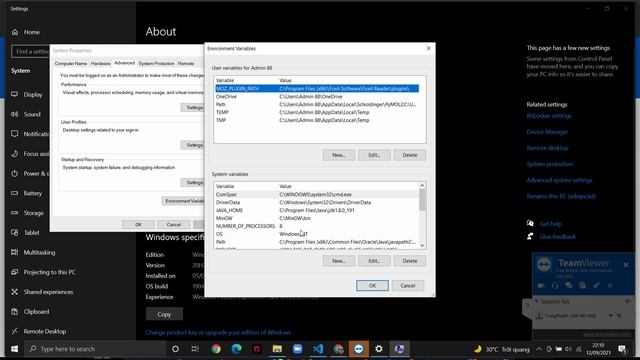Click Edit under system variables
The width and height of the screenshot is (640, 360).
click(x=374, y=261)
